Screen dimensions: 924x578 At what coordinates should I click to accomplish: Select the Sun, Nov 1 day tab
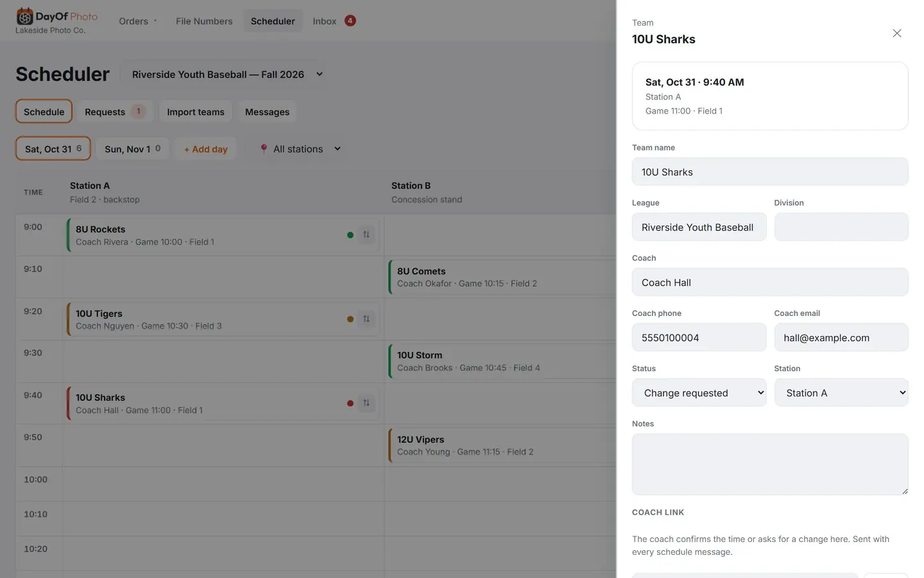point(133,148)
